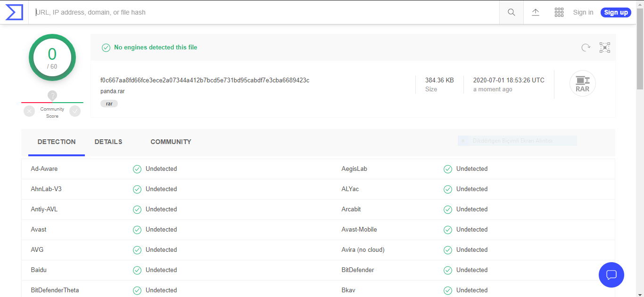
Task: Click the panda.rar file name
Action: 113,91
